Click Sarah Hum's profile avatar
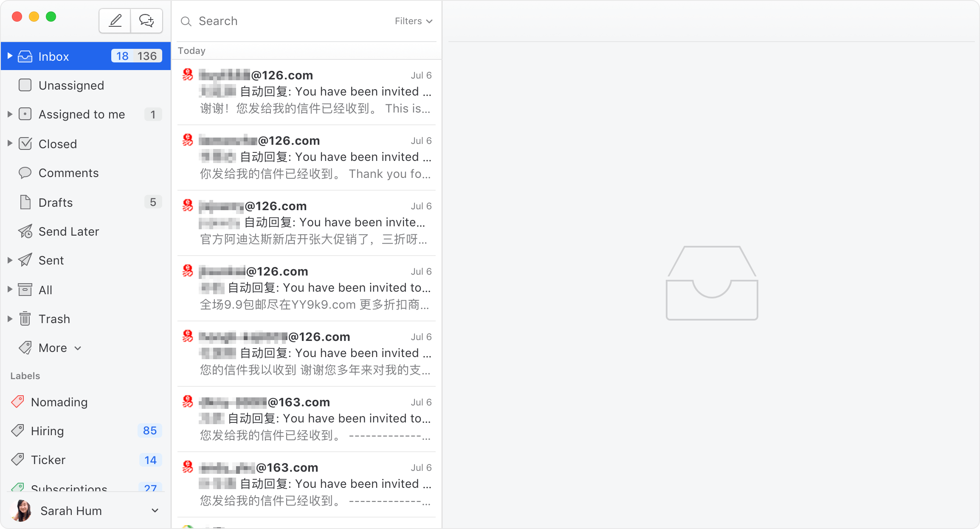The height and width of the screenshot is (529, 980). tap(21, 510)
